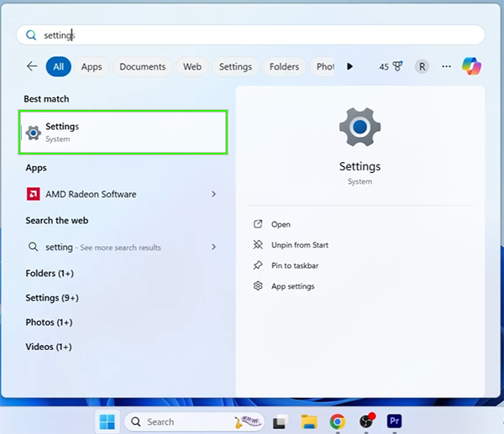Click the Unpin from Start icon
The height and width of the screenshot is (434, 504).
click(258, 244)
